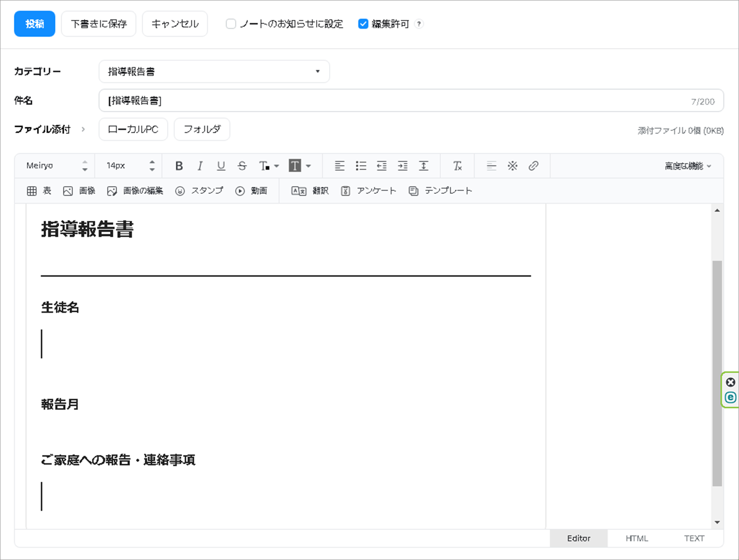Click the 投稿 post button

35,24
